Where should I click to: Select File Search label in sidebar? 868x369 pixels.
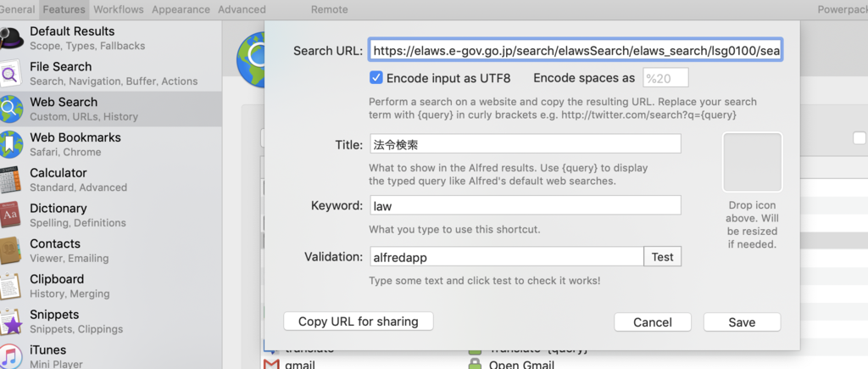click(x=61, y=67)
